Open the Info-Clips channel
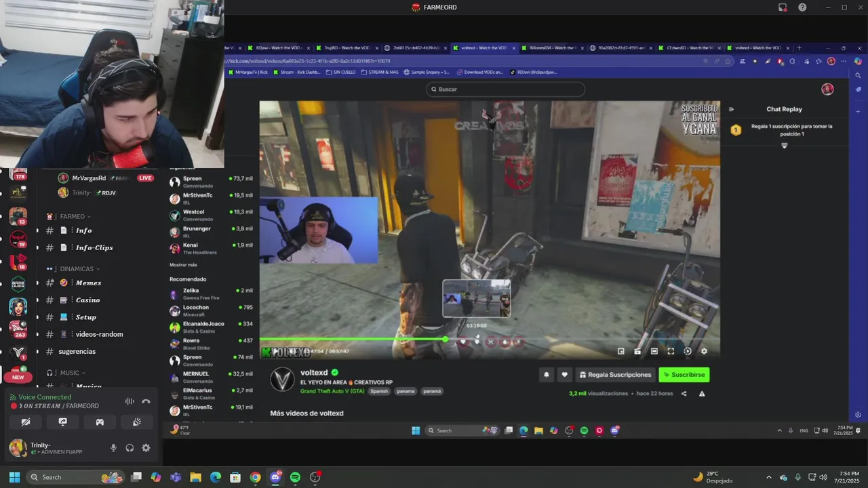Image resolution: width=868 pixels, height=488 pixels. pos(95,247)
